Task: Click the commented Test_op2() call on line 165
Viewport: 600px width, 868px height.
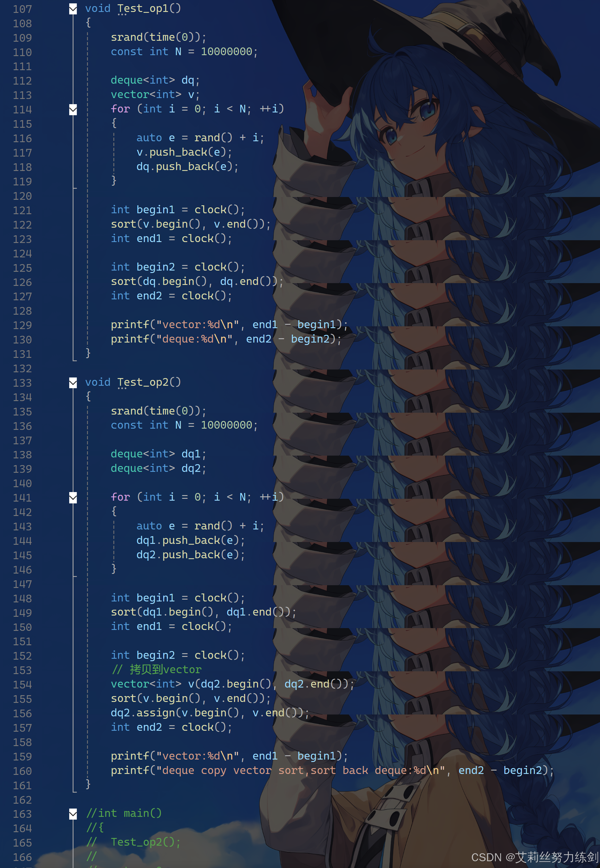Action: tap(145, 842)
